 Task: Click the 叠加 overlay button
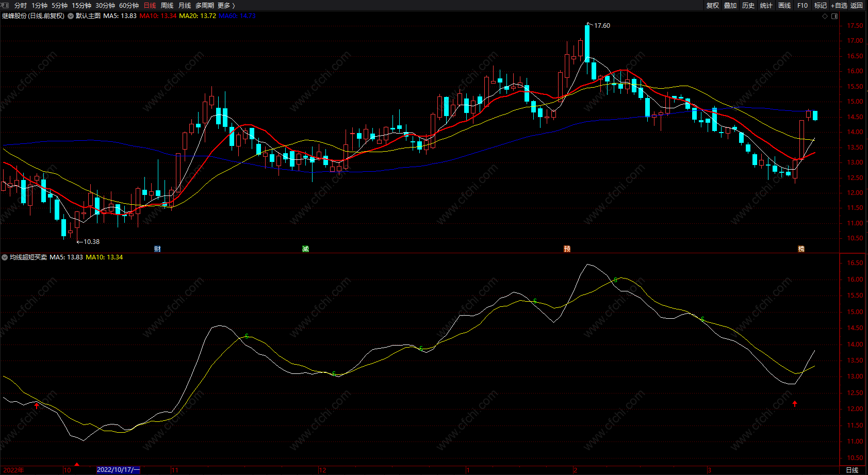click(730, 6)
